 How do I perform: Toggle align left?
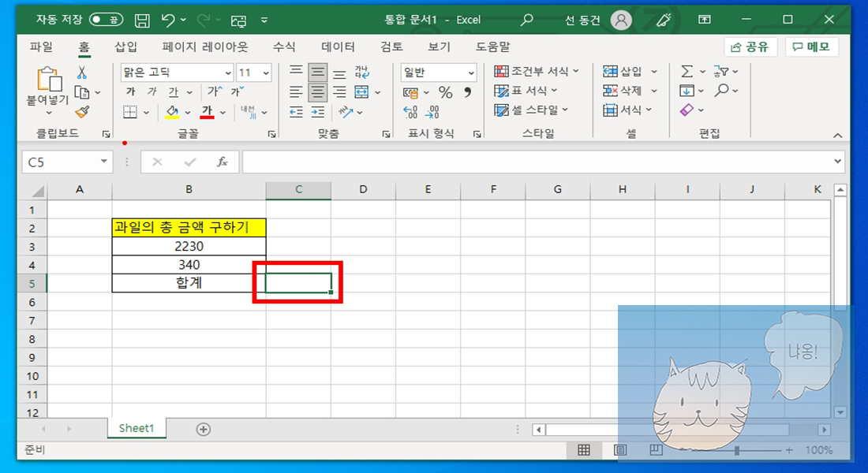coord(296,91)
